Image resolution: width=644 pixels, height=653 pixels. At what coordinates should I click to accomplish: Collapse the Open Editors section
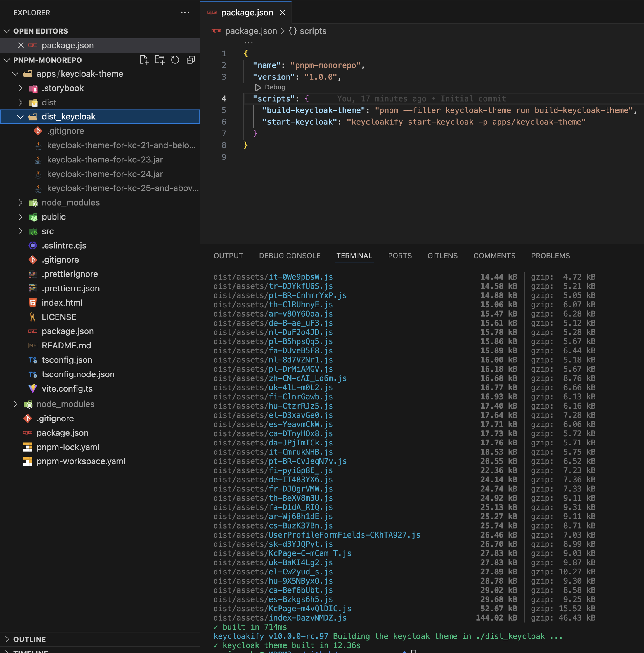[x=7, y=31]
